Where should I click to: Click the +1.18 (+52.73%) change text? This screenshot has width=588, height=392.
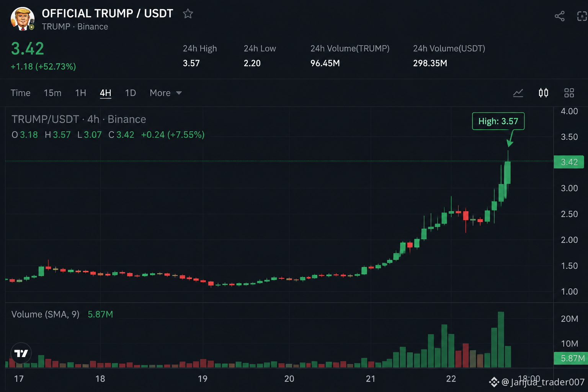tap(43, 67)
